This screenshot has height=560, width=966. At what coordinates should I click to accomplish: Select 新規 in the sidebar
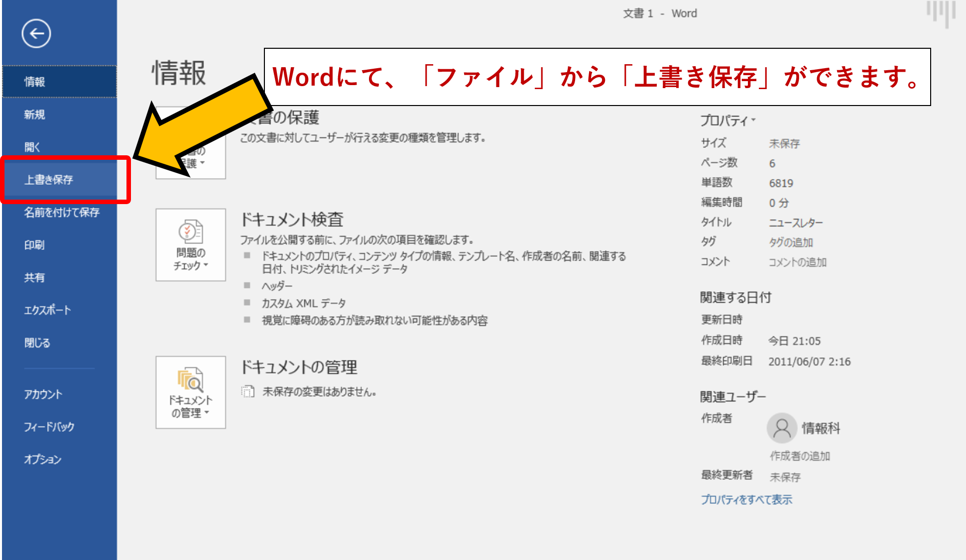59,114
